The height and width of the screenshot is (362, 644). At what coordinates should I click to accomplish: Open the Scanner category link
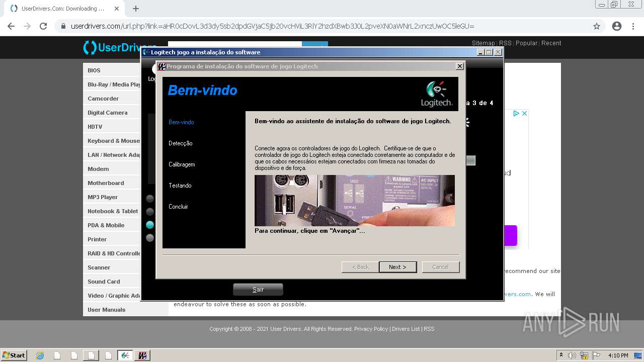[x=99, y=267]
